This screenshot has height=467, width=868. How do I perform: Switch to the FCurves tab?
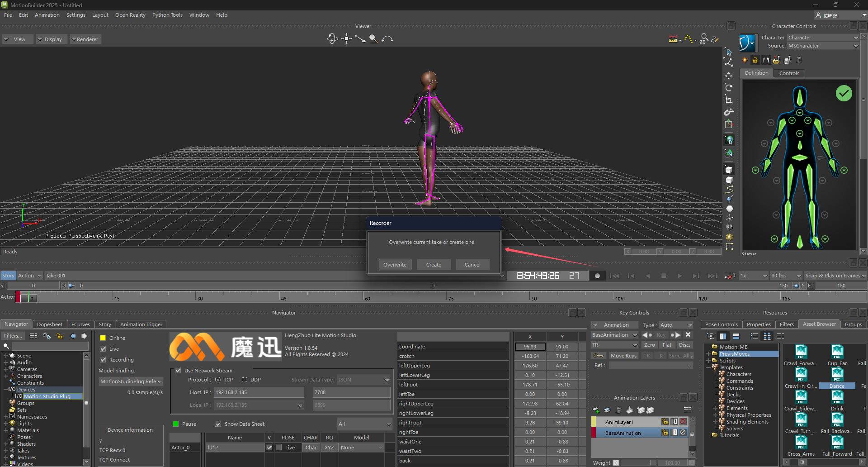pos(80,324)
